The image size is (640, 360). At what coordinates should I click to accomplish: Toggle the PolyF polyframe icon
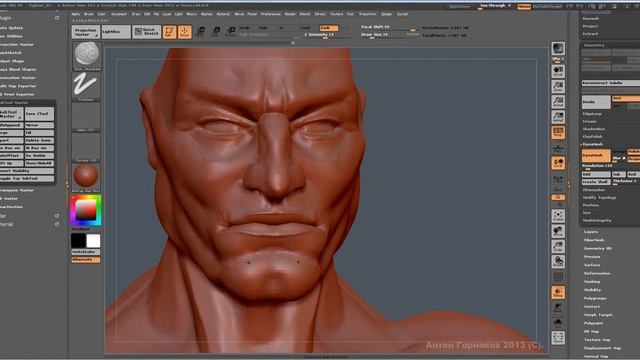click(x=558, y=277)
